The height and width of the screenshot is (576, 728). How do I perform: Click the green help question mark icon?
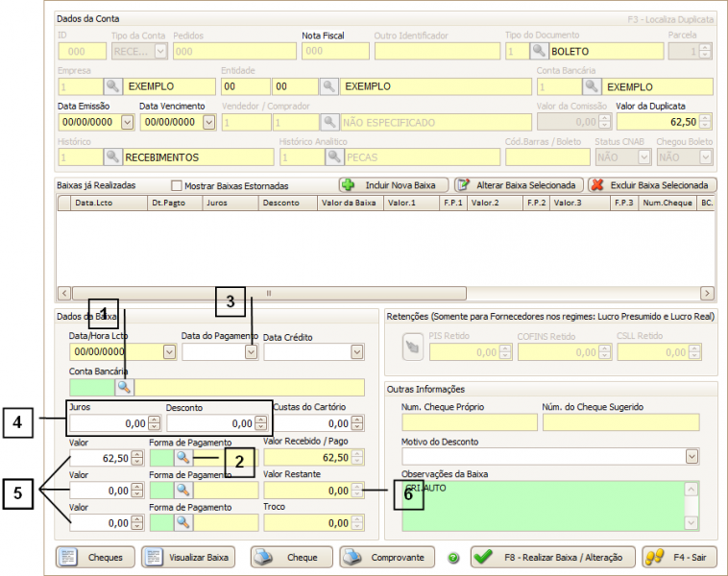coord(453,558)
